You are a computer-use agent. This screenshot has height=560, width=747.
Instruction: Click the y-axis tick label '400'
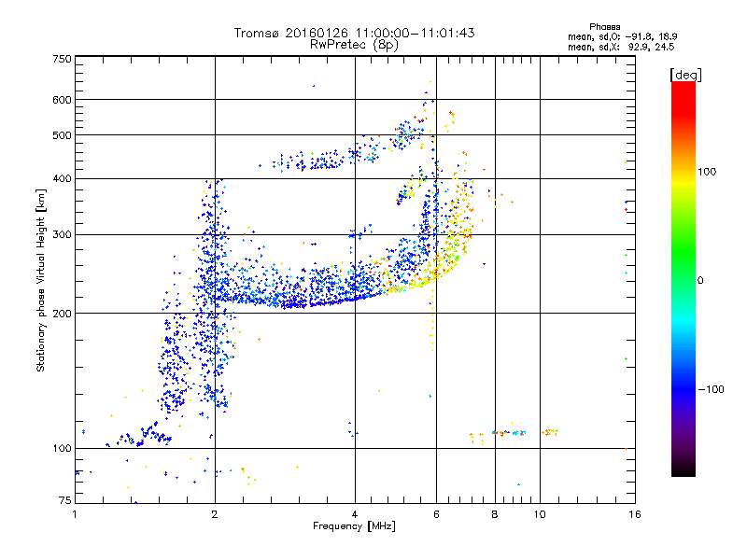pyautogui.click(x=63, y=178)
